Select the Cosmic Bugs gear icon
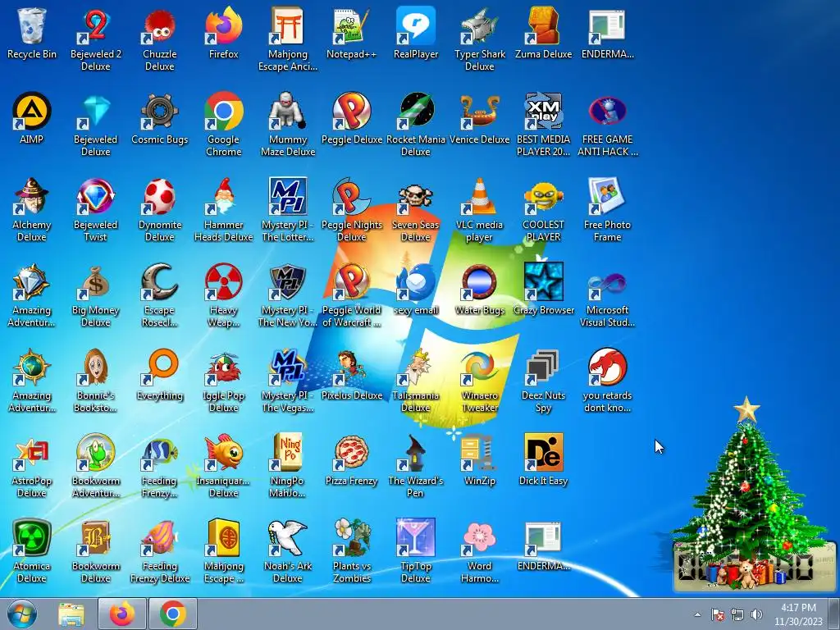The height and width of the screenshot is (630, 840). [159, 111]
